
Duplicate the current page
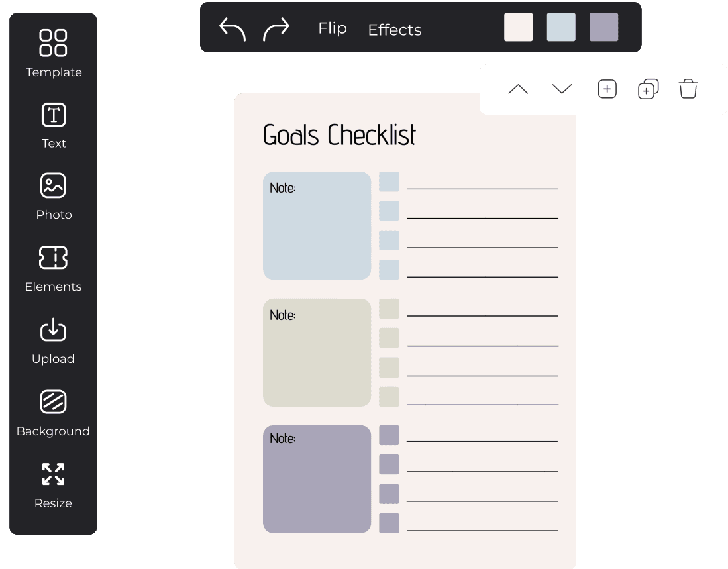648,89
